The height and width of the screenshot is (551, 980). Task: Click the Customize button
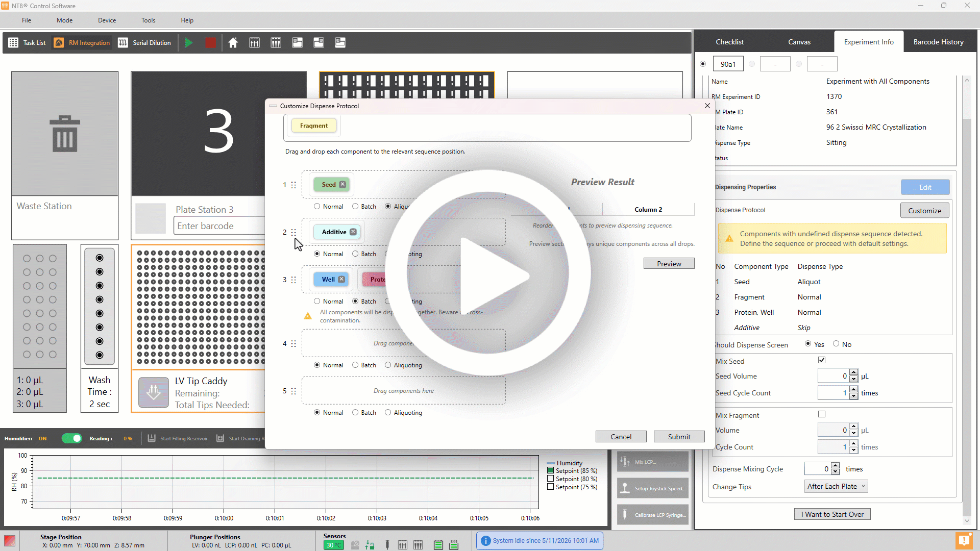click(x=924, y=210)
